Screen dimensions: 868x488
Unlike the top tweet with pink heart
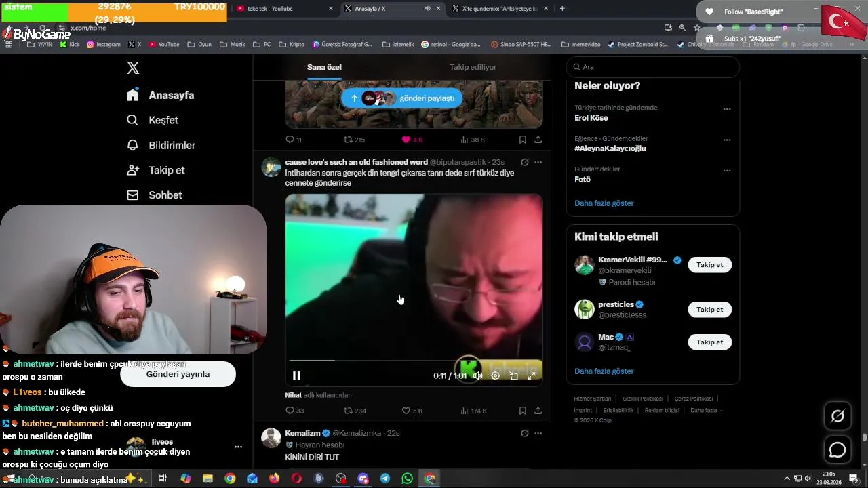pos(412,140)
